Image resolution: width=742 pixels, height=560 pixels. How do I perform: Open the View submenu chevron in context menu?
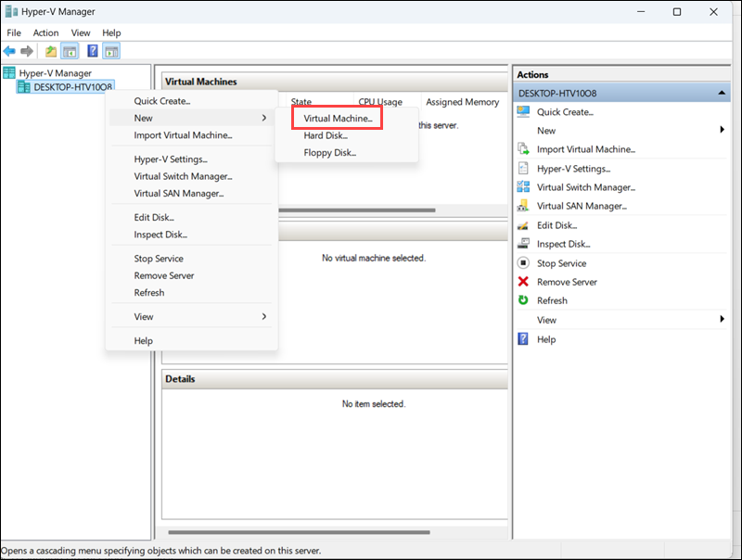click(x=264, y=316)
